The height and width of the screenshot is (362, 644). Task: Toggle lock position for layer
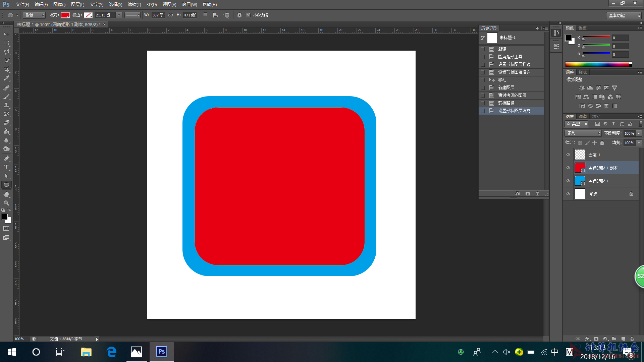pyautogui.click(x=594, y=143)
